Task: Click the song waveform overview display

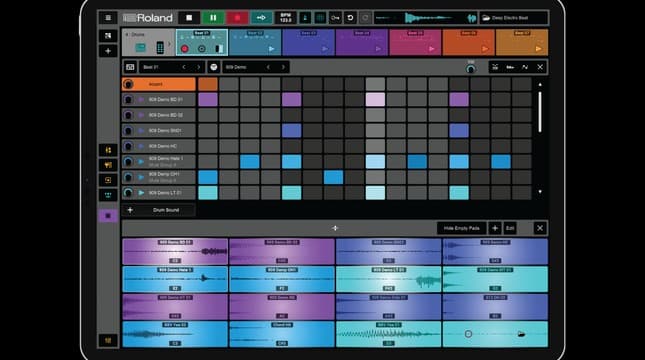Action: (x=425, y=18)
